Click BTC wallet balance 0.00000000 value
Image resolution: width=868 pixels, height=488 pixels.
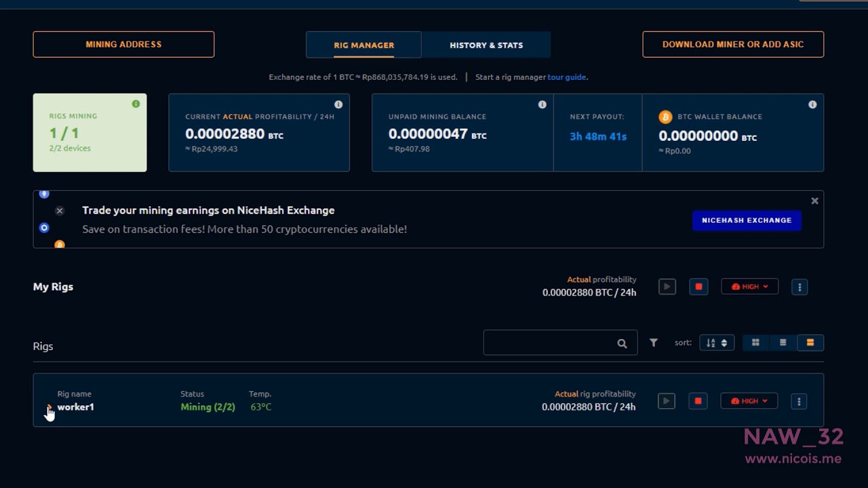coord(707,136)
